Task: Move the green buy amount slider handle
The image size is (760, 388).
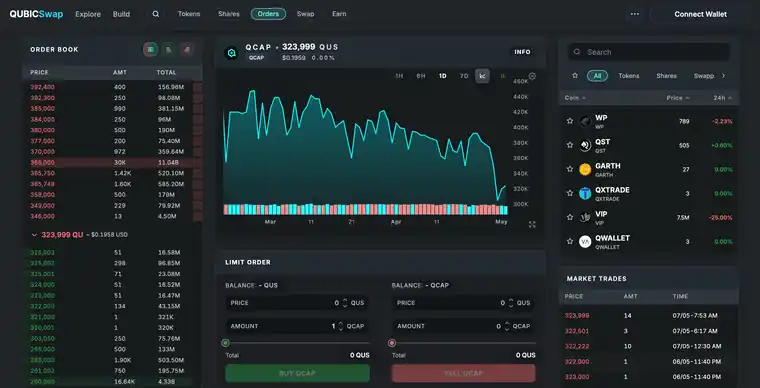Action: click(225, 343)
